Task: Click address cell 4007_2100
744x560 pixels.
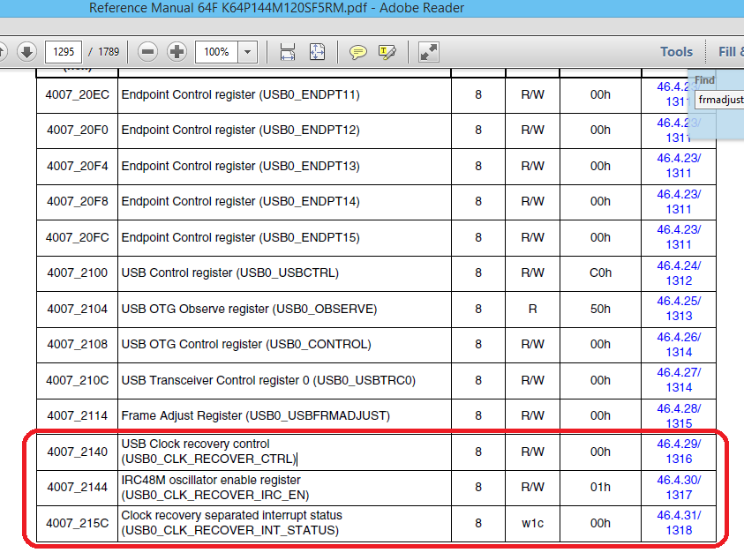Action: point(78,273)
